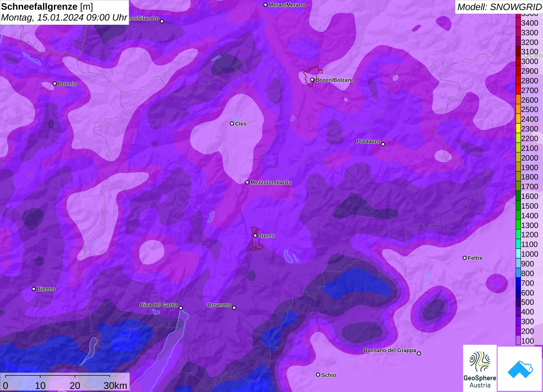Screen dimensions: 543x392
Task: Select the Bormio location marker dot
Action: (55, 84)
